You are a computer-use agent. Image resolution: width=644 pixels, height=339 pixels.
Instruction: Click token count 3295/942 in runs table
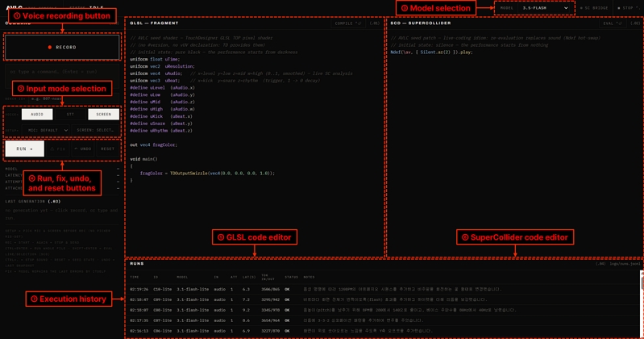tap(270, 299)
